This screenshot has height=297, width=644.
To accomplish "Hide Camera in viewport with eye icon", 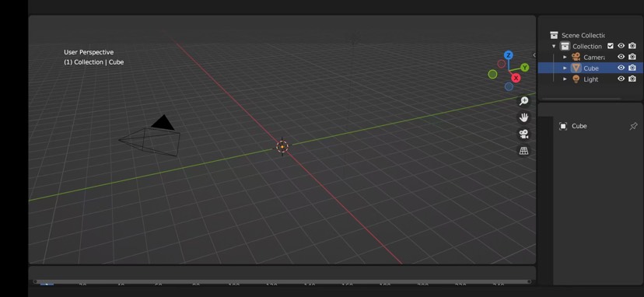I will click(x=621, y=57).
